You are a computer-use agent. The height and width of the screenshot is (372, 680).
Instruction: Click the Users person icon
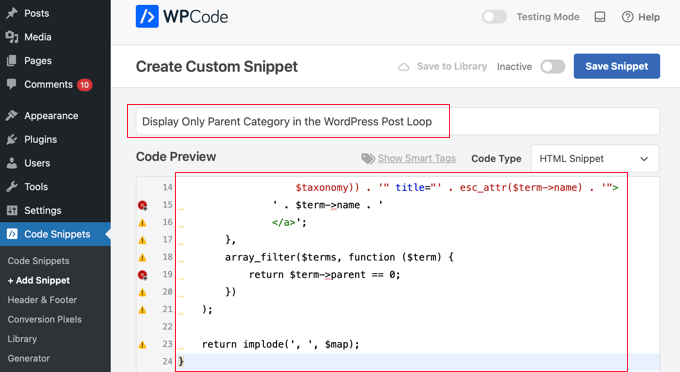pos(12,163)
